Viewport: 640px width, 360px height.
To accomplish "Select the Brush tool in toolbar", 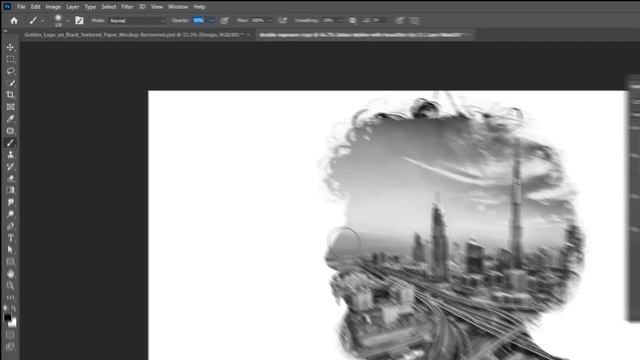I will coord(11,143).
